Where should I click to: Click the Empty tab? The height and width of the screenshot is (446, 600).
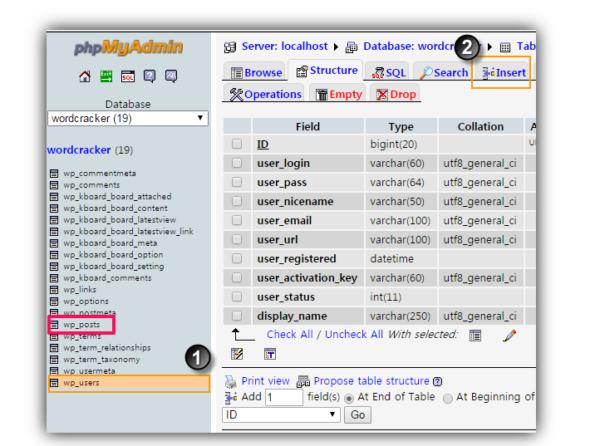click(x=339, y=94)
